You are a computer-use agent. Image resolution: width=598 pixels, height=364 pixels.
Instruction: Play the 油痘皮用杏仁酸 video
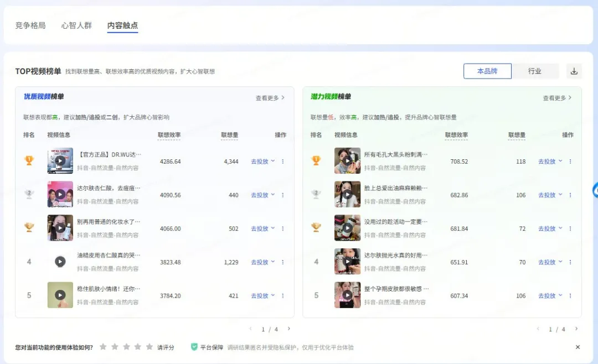point(60,262)
